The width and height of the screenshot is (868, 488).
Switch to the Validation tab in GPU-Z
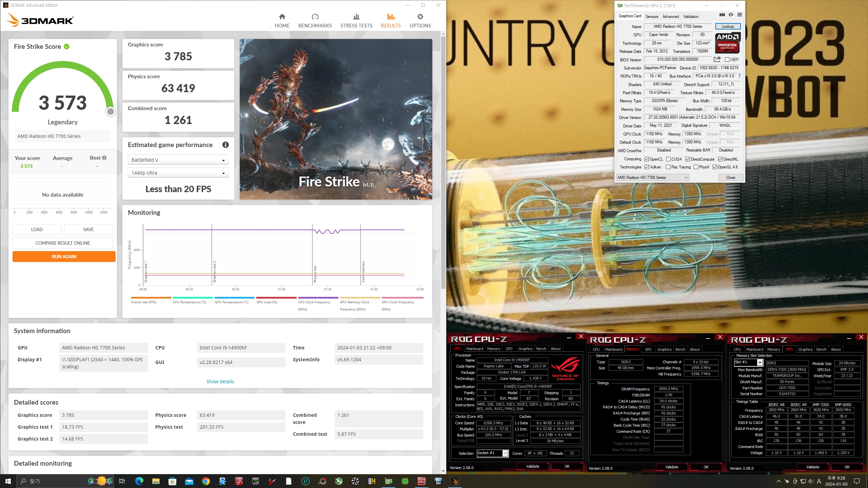pyautogui.click(x=691, y=16)
